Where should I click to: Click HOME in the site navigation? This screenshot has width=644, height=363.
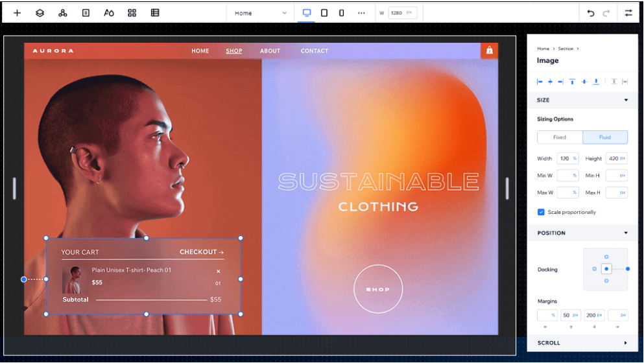click(x=200, y=51)
